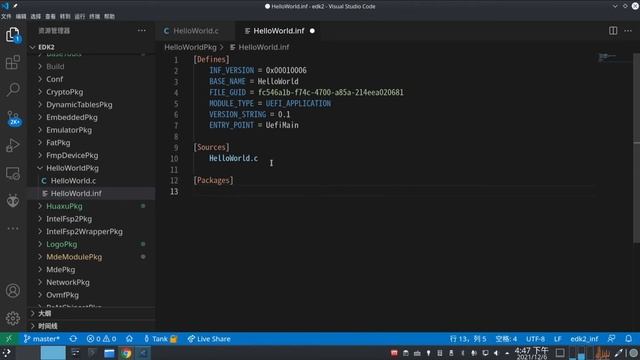Open the 编辑 menu
640x360 pixels.
tap(21, 16)
